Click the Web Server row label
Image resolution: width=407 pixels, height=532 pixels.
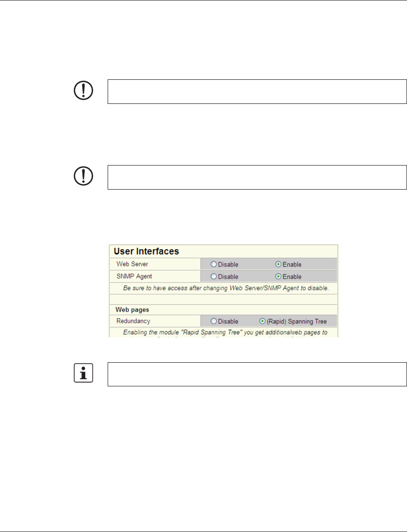[x=132, y=264]
